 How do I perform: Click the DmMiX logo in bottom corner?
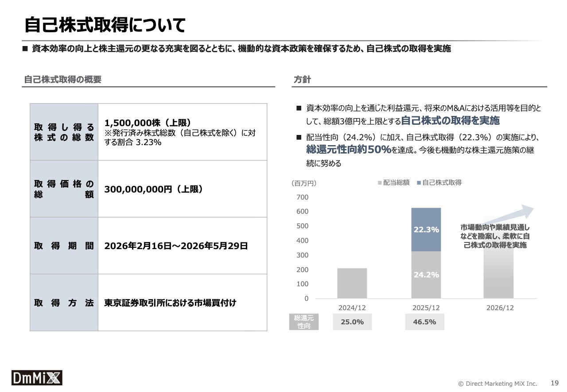coord(37,377)
